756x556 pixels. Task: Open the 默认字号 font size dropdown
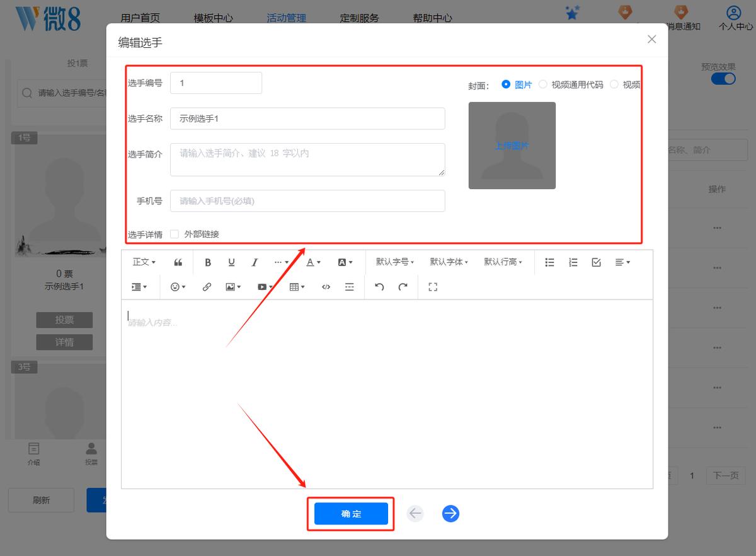(395, 262)
